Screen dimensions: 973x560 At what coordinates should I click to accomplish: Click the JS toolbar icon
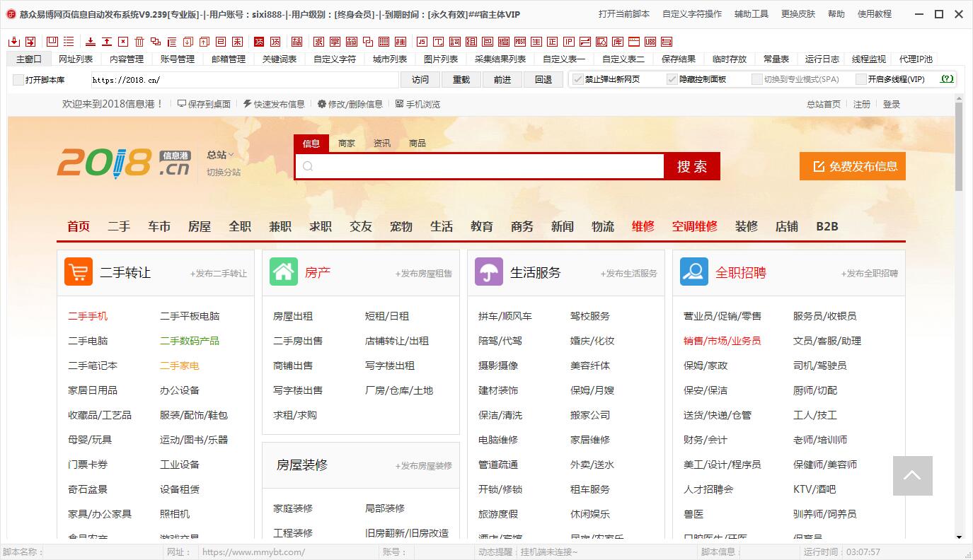click(422, 42)
